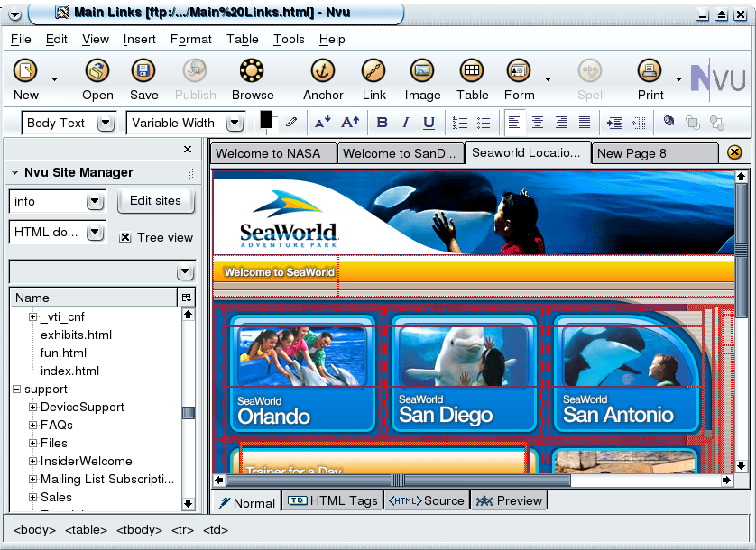This screenshot has width=756, height=550.
Task: Toggle align left
Action: [514, 123]
